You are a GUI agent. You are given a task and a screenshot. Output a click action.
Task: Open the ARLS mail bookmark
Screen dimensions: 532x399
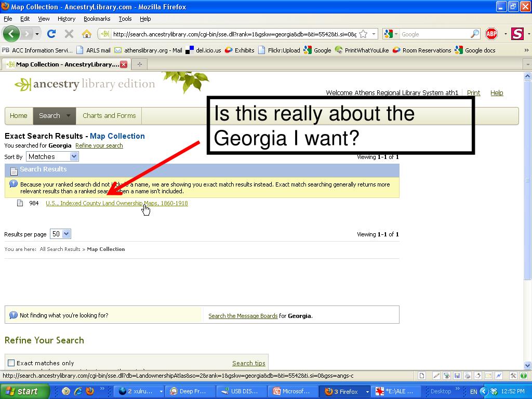(x=94, y=50)
